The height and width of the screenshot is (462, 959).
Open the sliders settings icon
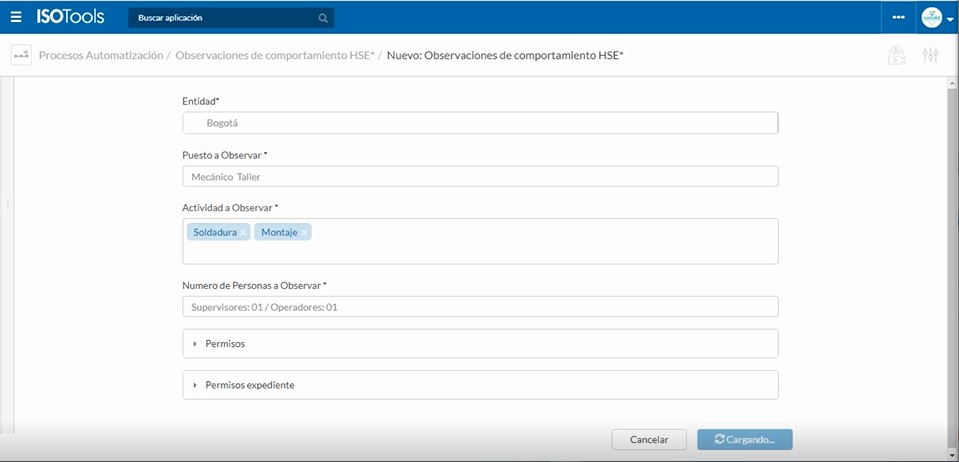click(x=930, y=56)
